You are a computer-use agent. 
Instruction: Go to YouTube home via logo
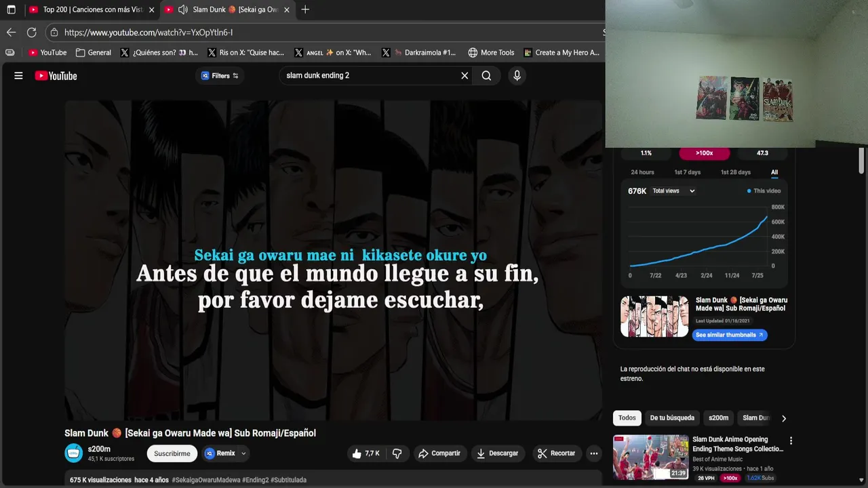pos(56,76)
